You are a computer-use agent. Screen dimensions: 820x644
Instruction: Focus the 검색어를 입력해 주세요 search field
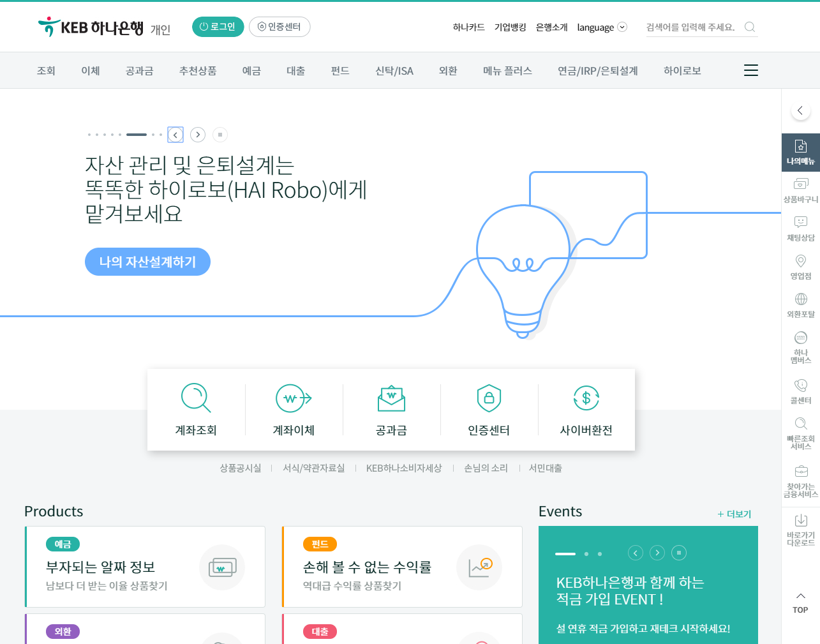pos(692,27)
